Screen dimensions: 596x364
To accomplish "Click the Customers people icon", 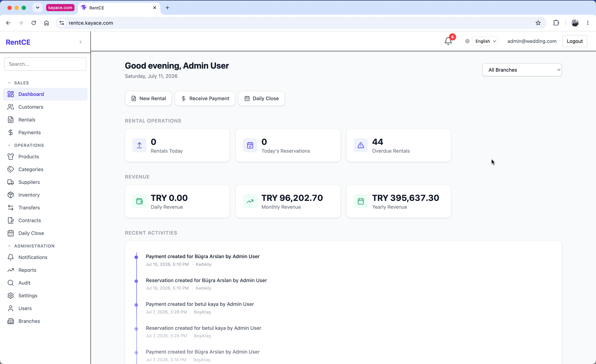I will (11, 107).
